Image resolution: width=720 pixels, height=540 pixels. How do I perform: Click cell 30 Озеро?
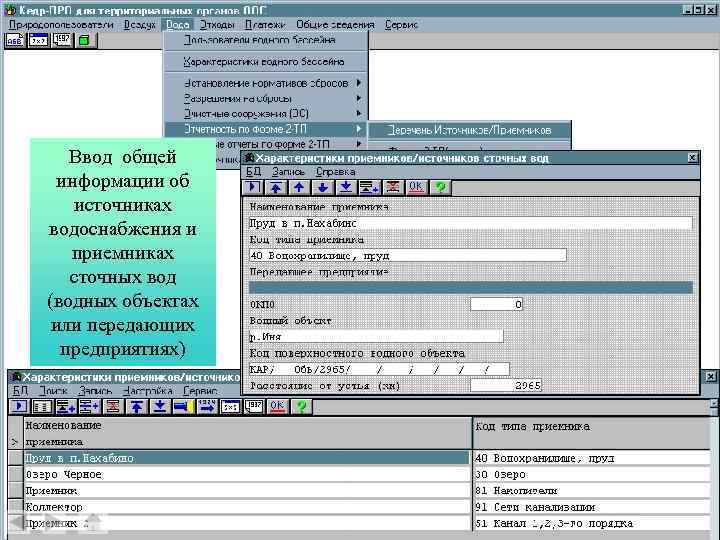(592, 474)
